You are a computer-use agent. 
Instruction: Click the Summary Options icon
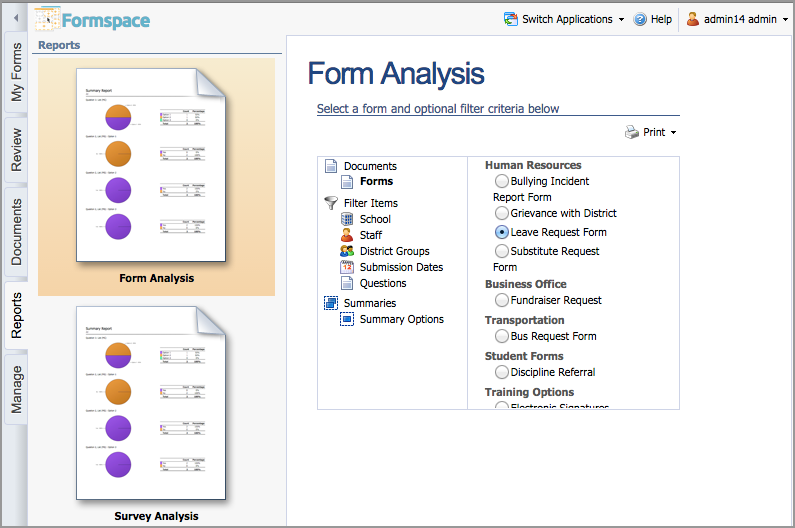[x=347, y=319]
